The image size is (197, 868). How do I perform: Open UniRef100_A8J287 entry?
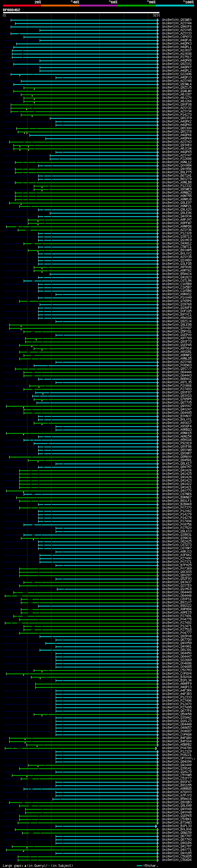(176, 94)
